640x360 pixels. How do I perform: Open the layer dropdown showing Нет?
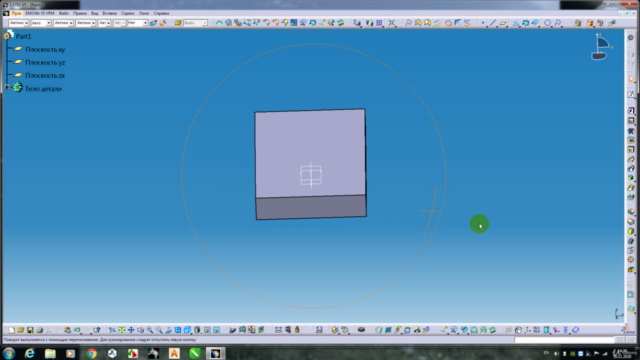click(138, 23)
